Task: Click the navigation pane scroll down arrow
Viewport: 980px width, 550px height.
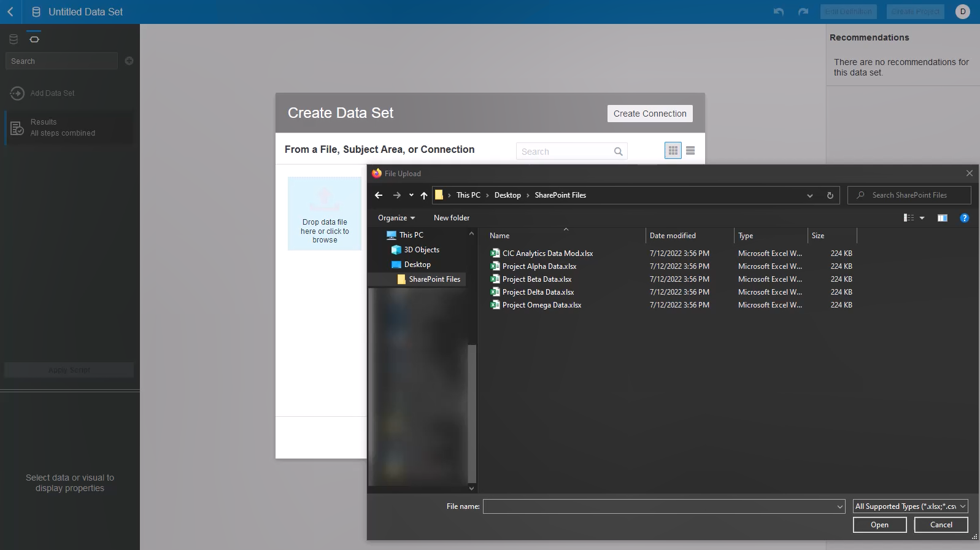Action: coord(471,488)
